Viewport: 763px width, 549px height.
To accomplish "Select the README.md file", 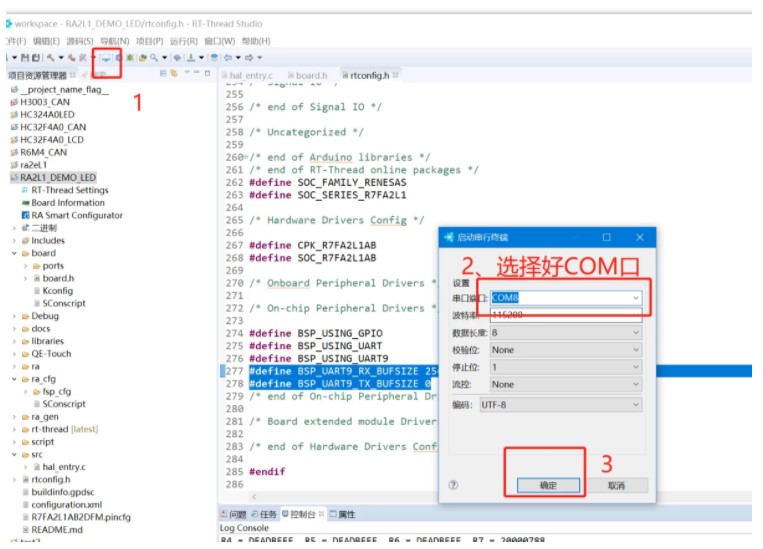I will click(53, 530).
